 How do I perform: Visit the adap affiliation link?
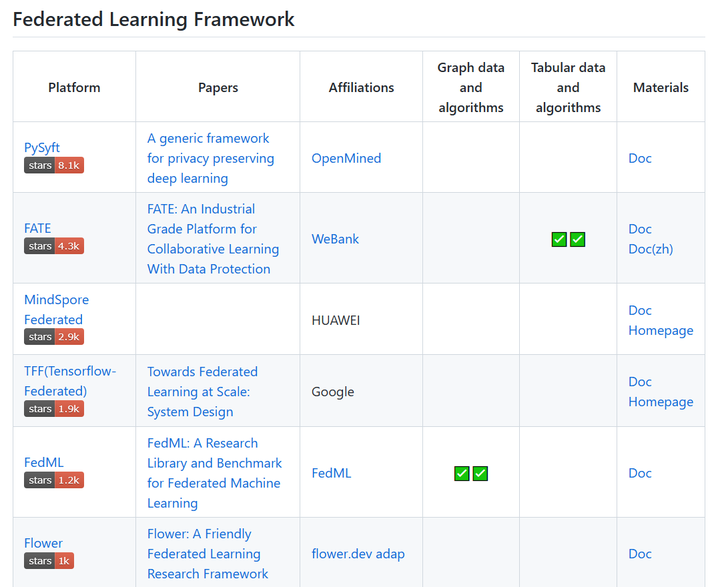click(390, 554)
